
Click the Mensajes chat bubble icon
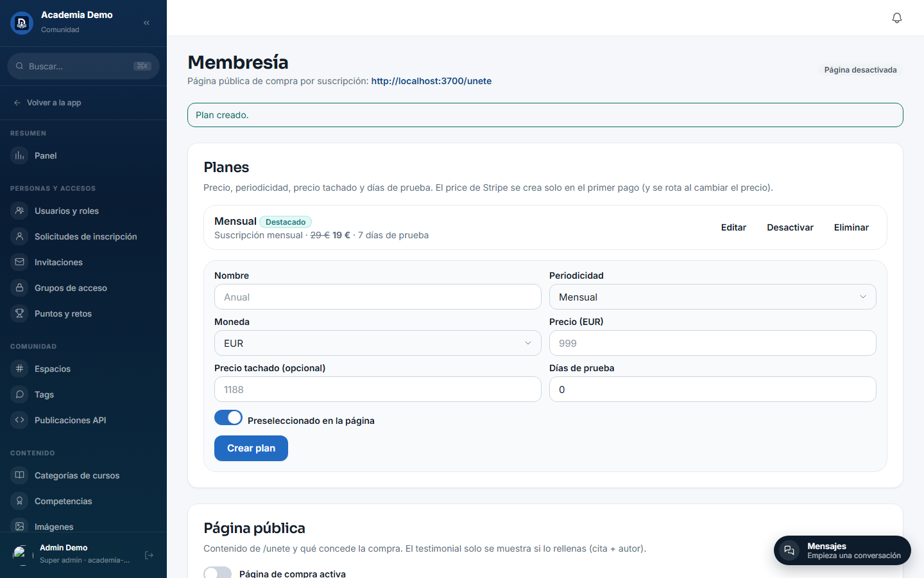click(789, 550)
